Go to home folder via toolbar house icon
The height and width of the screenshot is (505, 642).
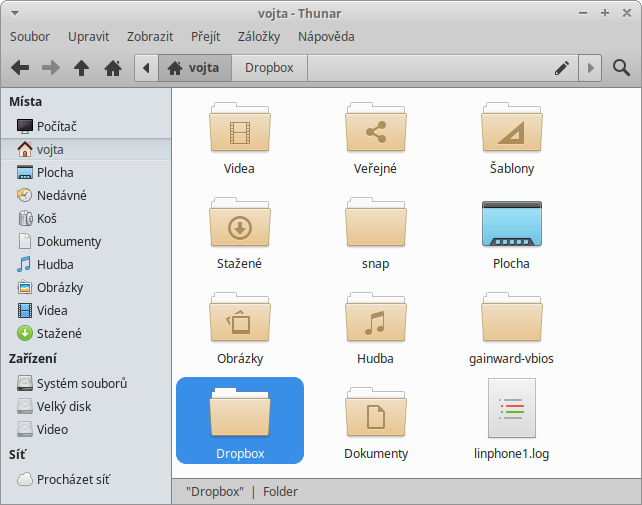click(x=113, y=68)
